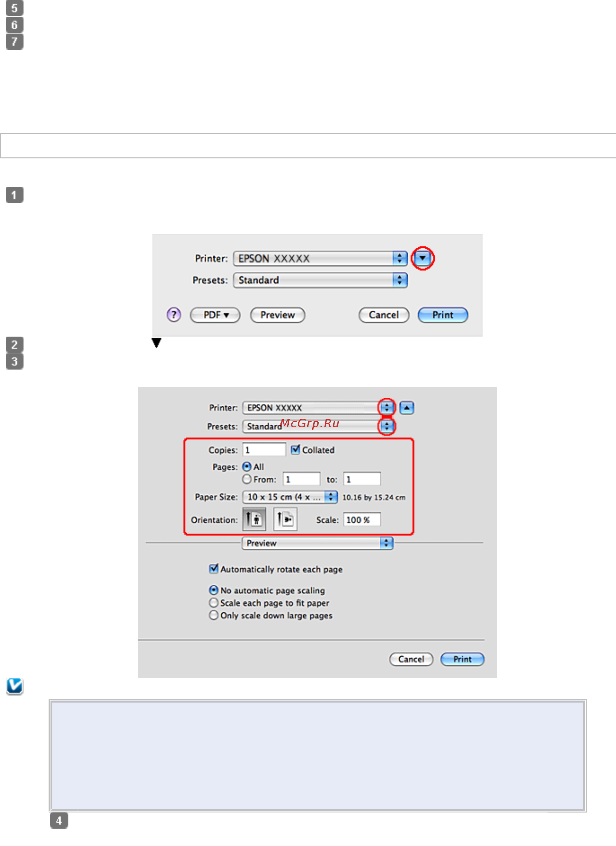Uncheck Automatically rotate each page

coord(214,569)
